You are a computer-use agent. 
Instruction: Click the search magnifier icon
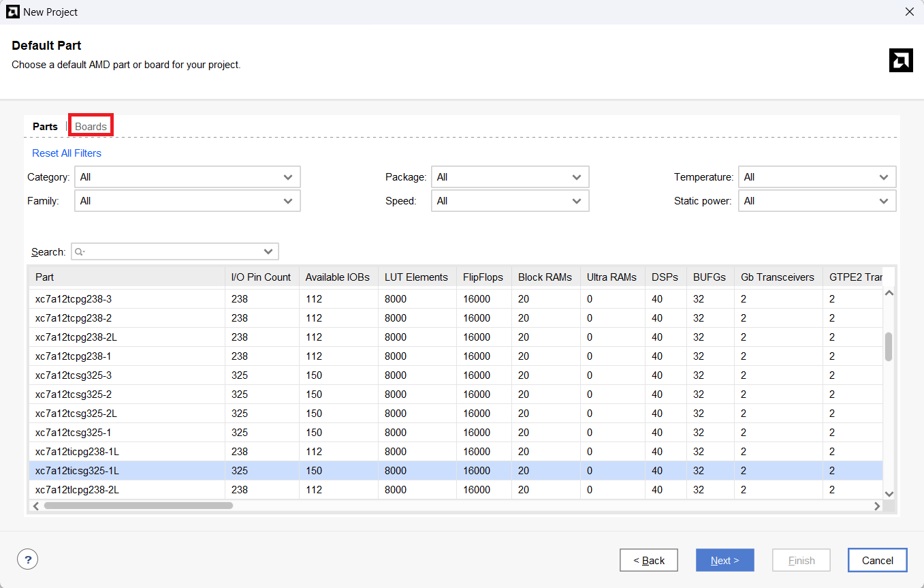tap(80, 252)
